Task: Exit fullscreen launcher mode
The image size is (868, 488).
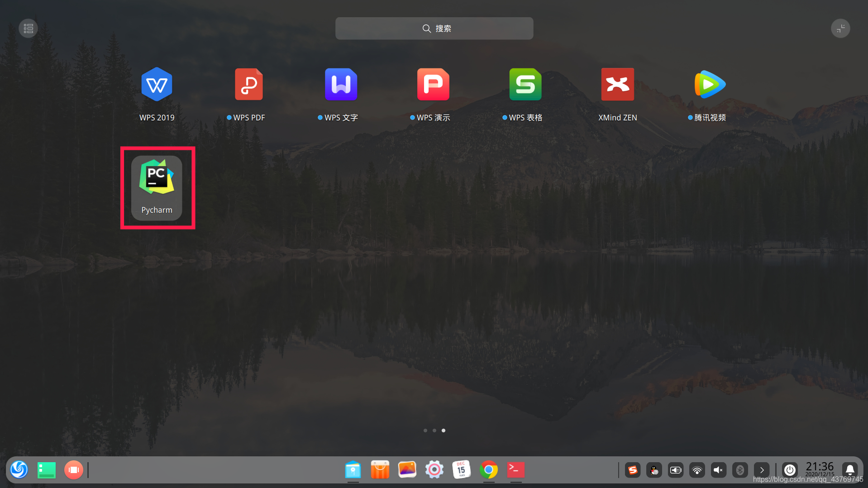Action: click(840, 29)
